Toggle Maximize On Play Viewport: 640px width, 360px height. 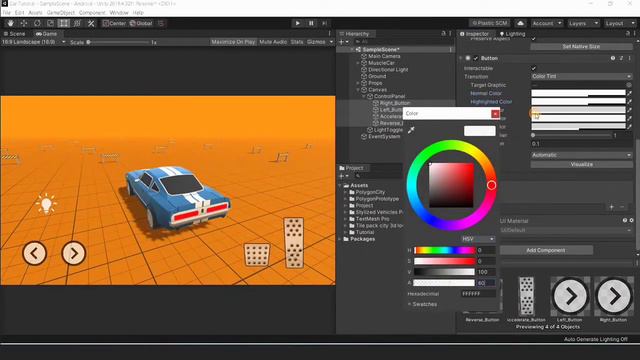(233, 42)
